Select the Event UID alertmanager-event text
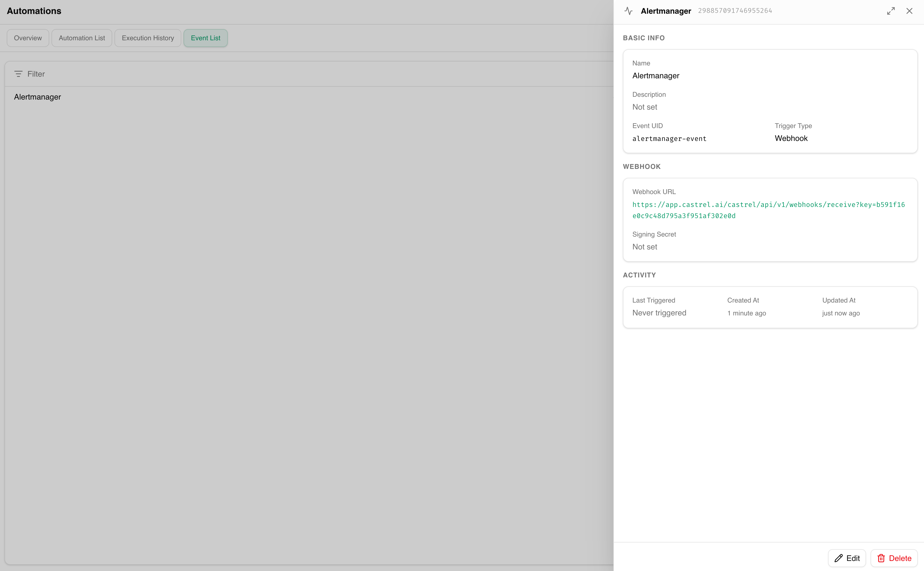 click(669, 139)
